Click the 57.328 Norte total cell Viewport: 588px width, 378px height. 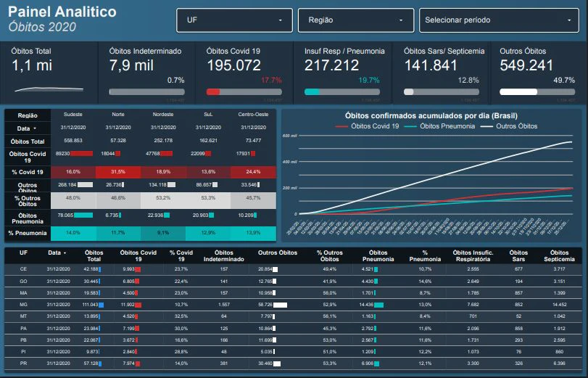[x=118, y=140]
